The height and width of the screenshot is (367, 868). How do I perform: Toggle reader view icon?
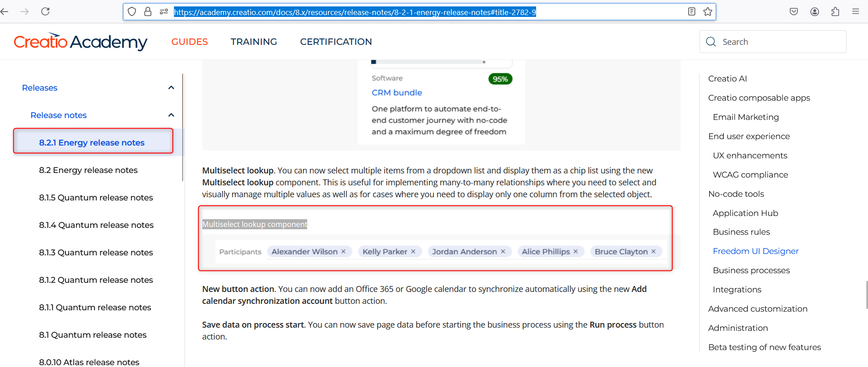tap(692, 11)
